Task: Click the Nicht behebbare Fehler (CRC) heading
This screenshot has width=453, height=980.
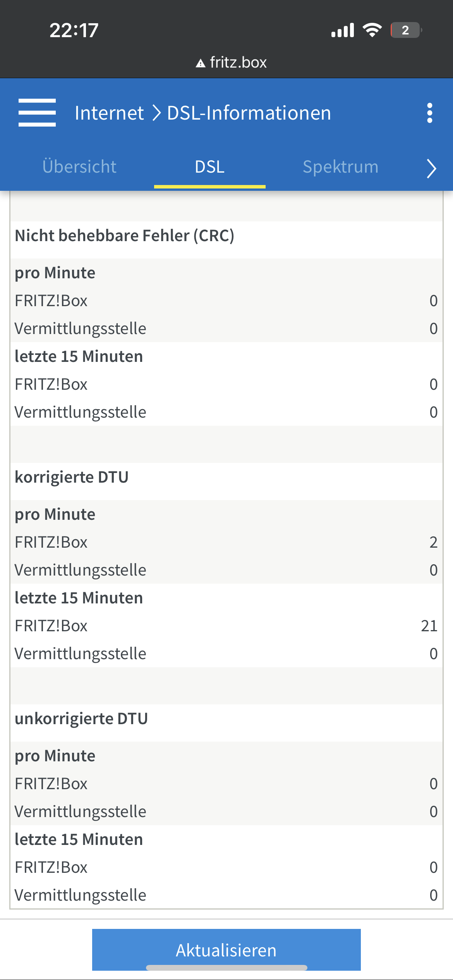Action: click(x=124, y=236)
